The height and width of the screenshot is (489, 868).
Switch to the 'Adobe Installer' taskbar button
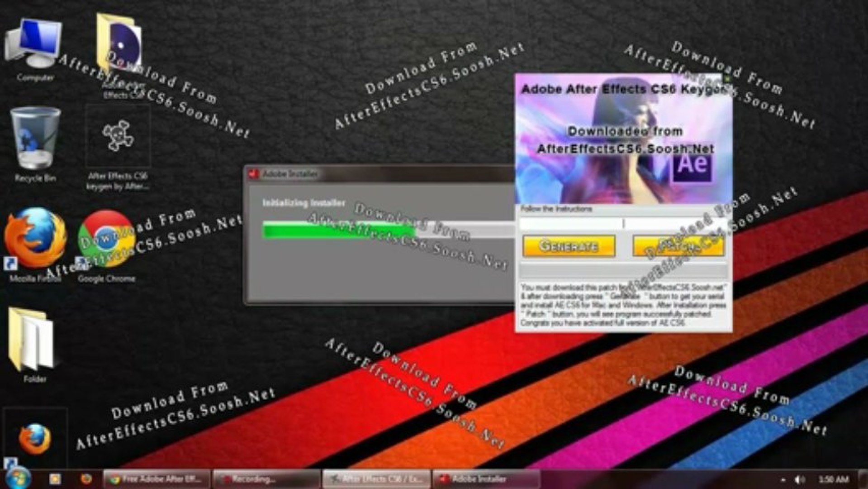(486, 479)
